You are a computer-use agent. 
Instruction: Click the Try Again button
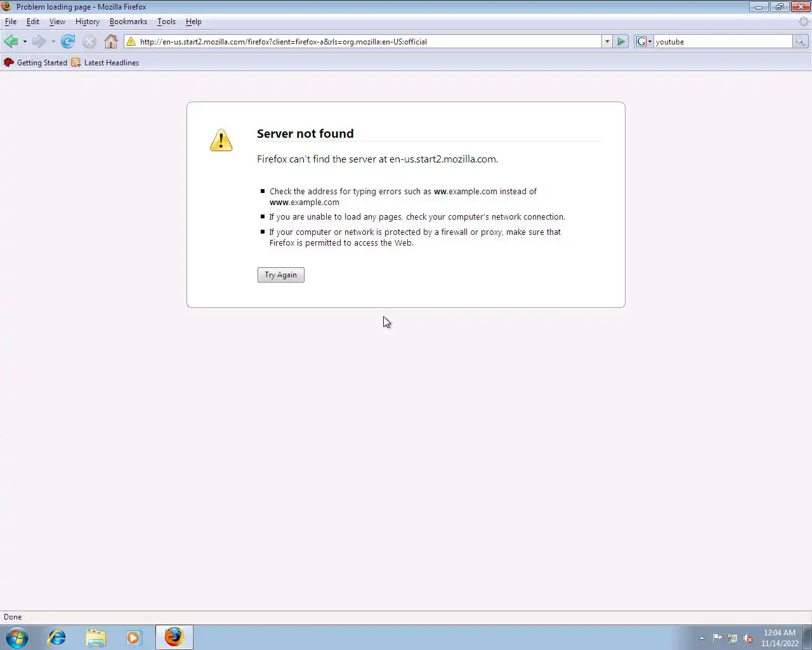click(x=281, y=275)
